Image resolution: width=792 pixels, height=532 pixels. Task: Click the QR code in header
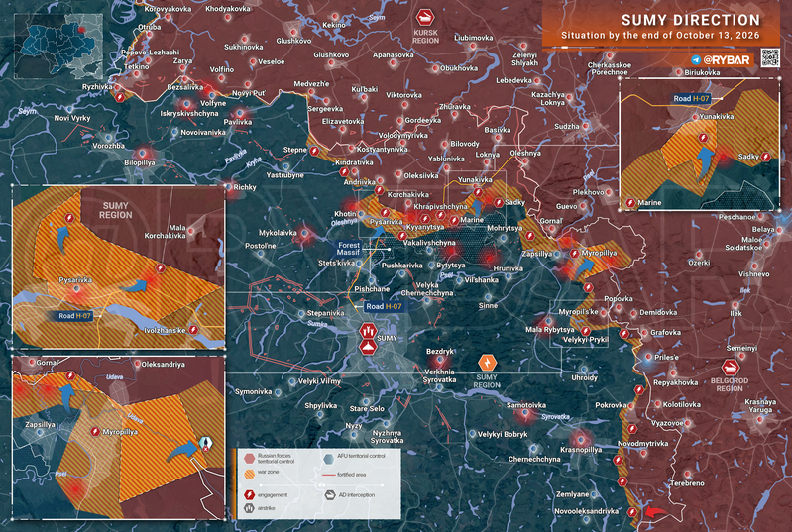coord(770,57)
